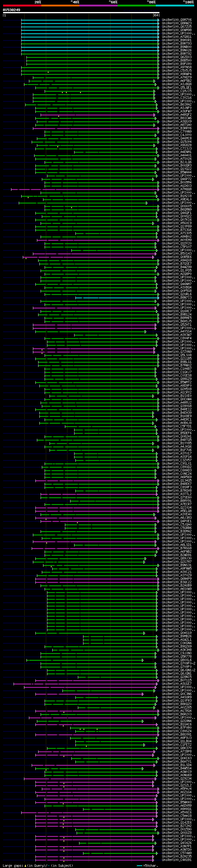Click label UniRef100_B3RRY6
The height and width of the screenshot is (868, 197).
[x=177, y=128]
